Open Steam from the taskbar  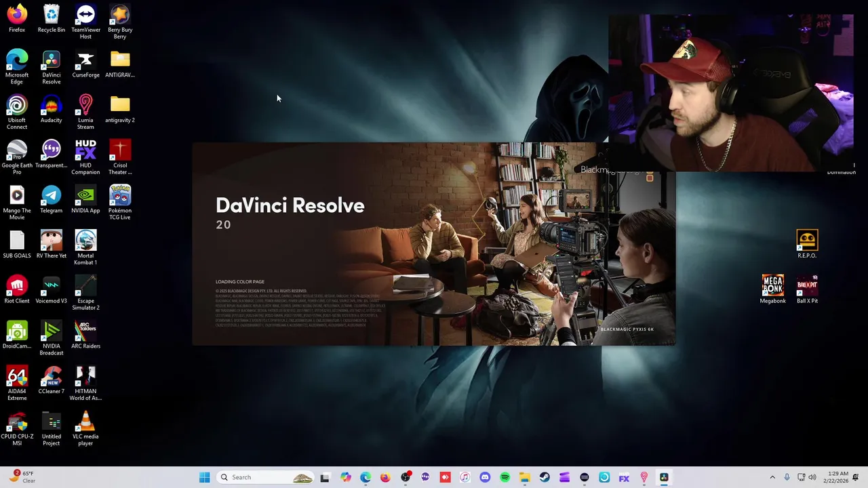[x=545, y=477]
